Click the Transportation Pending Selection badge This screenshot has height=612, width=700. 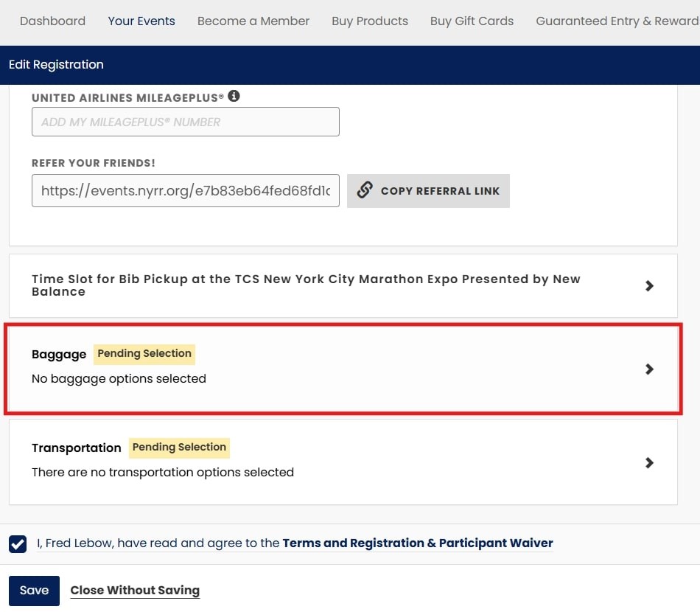click(x=179, y=448)
